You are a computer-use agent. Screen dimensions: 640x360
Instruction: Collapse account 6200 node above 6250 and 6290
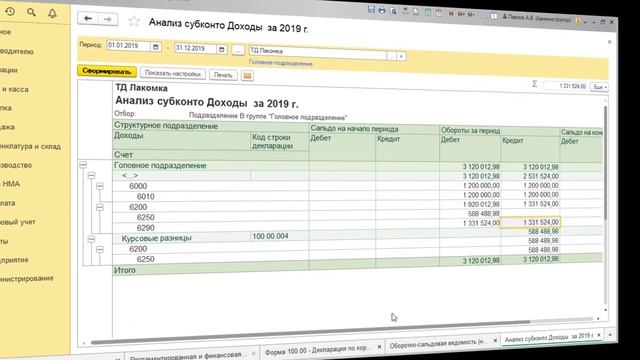coord(100,207)
